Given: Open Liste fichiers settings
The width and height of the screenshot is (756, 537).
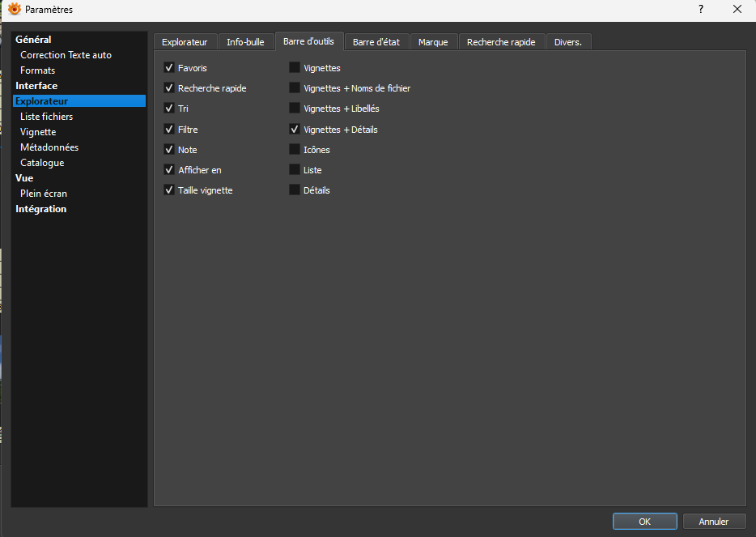Looking at the screenshot, I should tap(47, 117).
